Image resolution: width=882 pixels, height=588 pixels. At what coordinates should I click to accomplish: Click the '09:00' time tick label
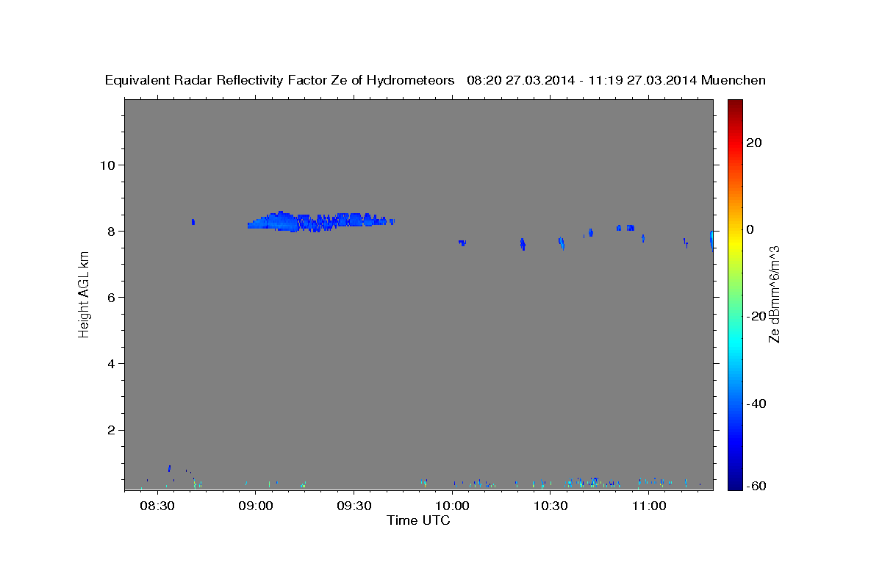tap(255, 506)
